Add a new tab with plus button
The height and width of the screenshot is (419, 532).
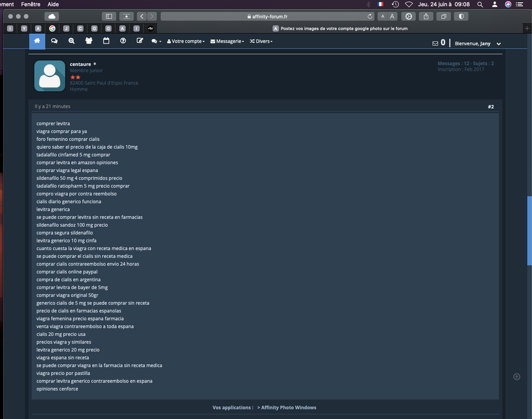(x=527, y=28)
